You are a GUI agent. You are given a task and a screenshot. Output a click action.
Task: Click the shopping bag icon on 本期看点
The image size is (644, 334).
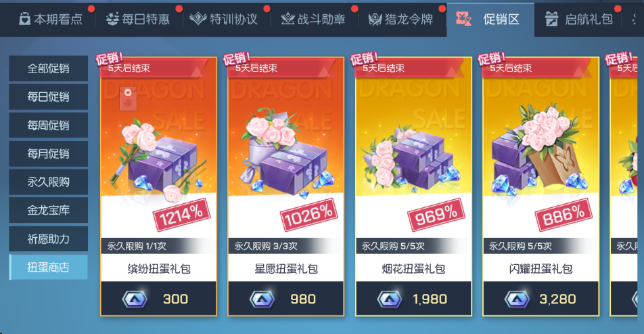(x=24, y=19)
